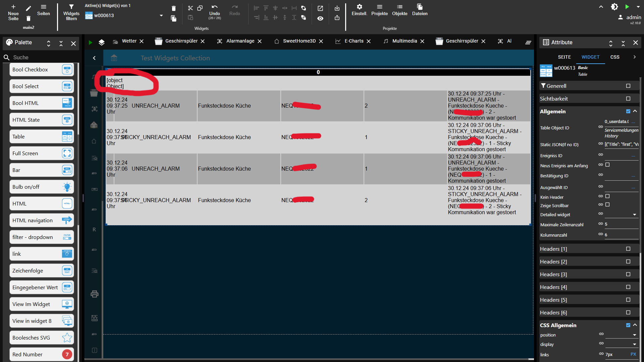644x362 pixels.
Task: Select Table widget in palette
Action: click(x=42, y=136)
